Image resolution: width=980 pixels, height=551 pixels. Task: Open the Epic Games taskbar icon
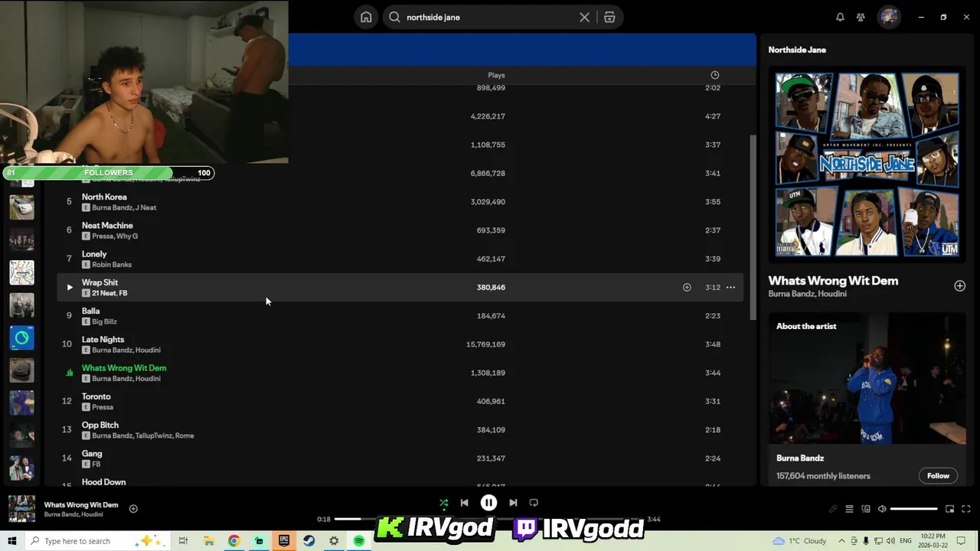tap(284, 541)
